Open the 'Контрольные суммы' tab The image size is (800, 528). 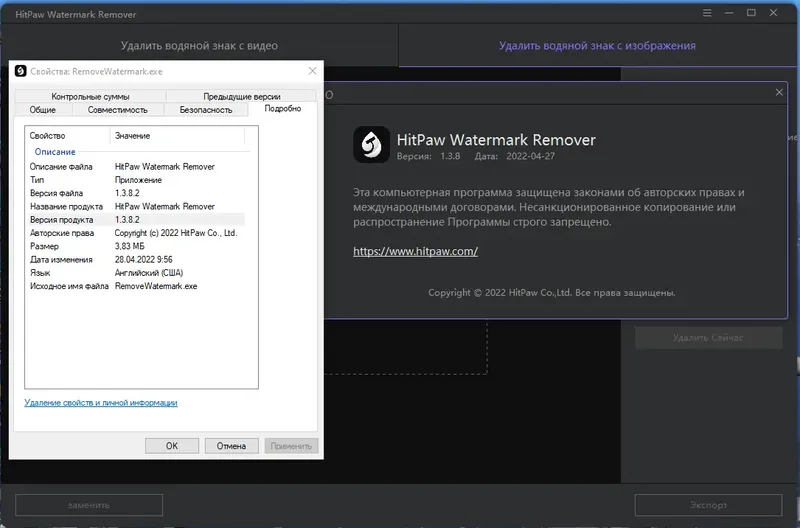(90, 96)
